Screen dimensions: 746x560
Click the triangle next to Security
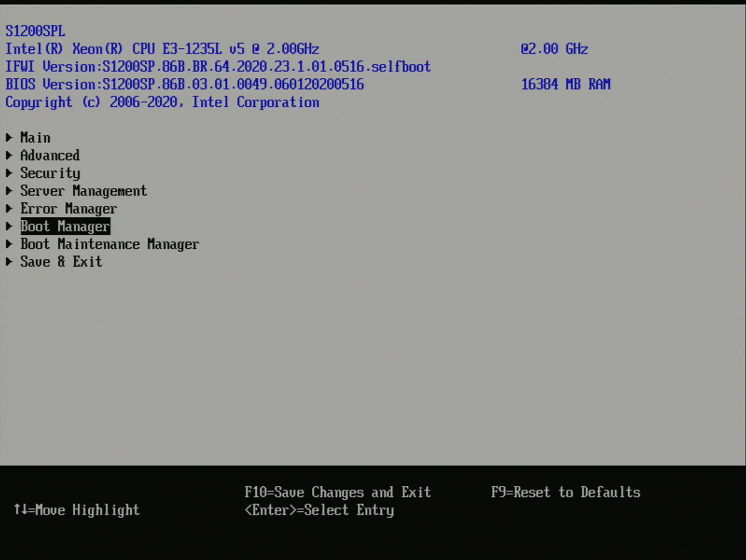[9, 173]
